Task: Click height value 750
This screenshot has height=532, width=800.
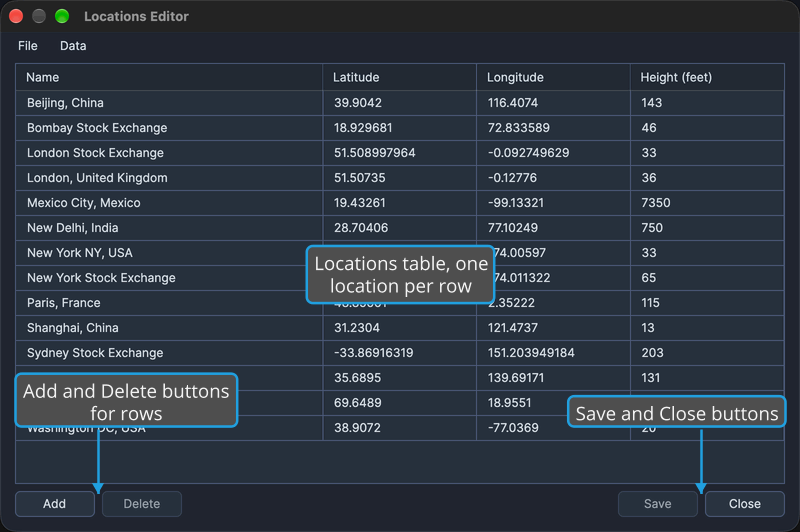Action: click(x=707, y=228)
